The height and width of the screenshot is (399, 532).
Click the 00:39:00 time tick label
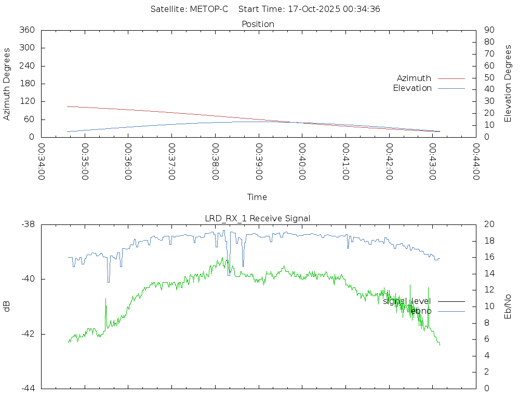pos(259,162)
